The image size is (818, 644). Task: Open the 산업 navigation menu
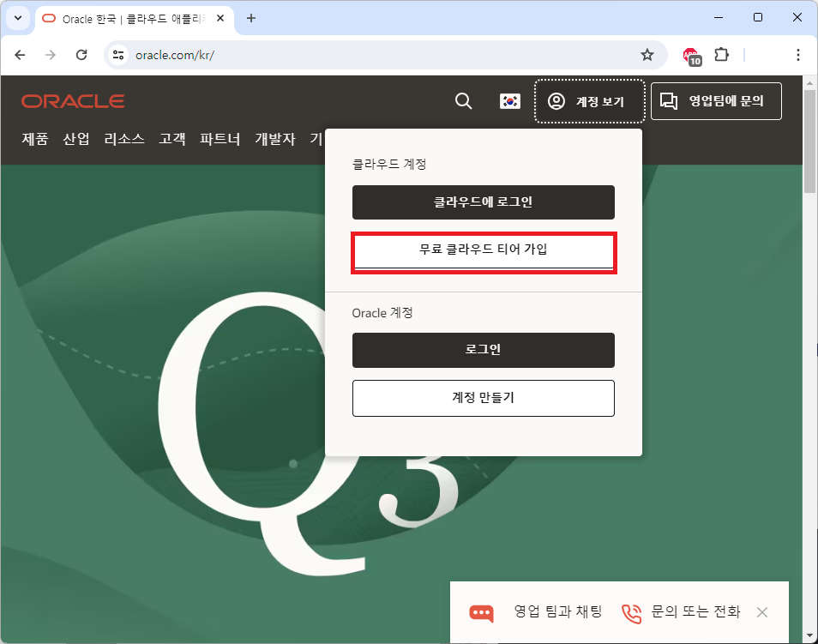coord(76,139)
